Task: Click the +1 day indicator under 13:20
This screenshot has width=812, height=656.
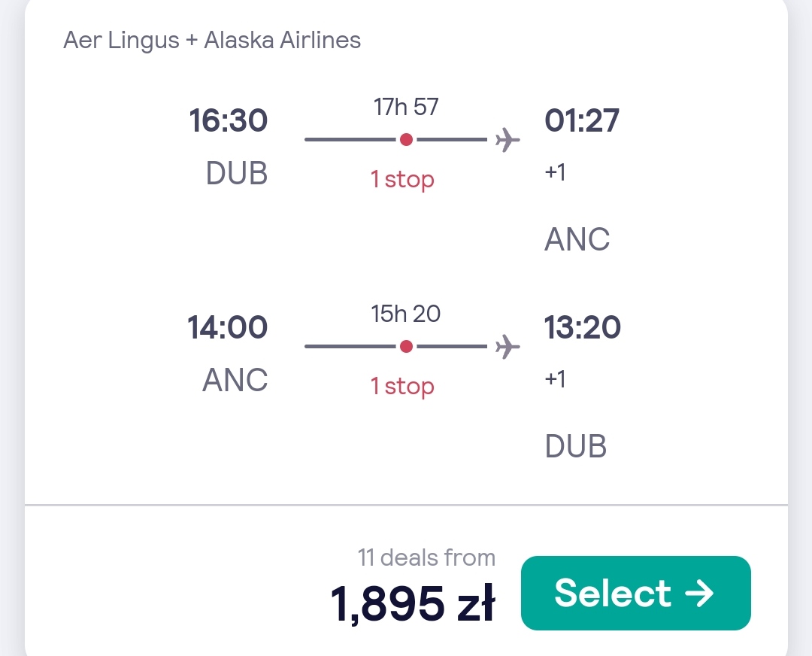Action: tap(555, 379)
